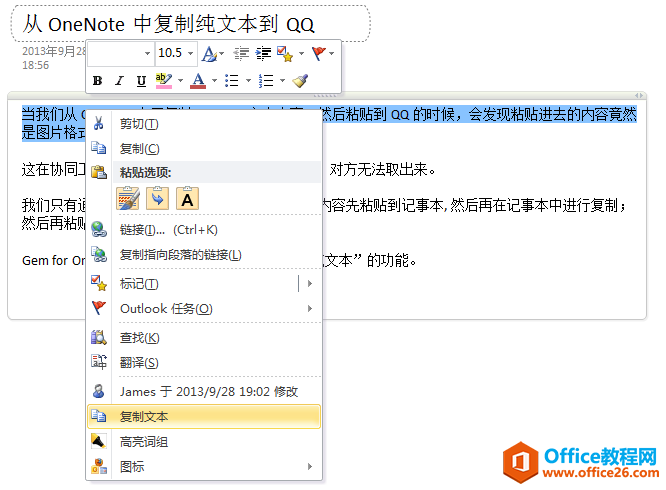The image size is (666, 490).
Task: Choose 剪切(T) from context menu
Action: tap(204, 124)
